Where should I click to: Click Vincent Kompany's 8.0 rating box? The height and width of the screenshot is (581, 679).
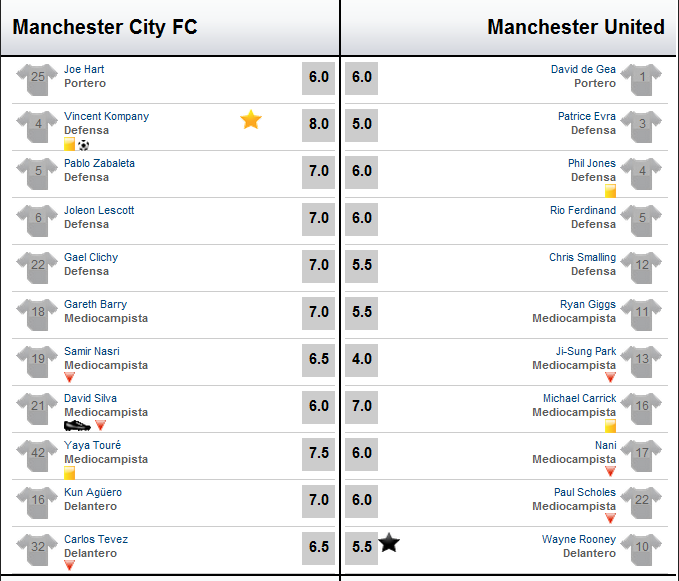318,126
